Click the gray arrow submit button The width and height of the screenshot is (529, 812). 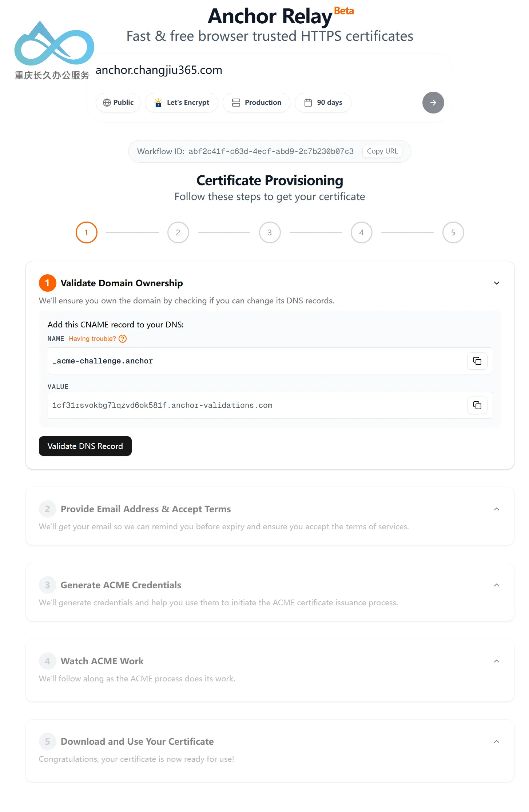click(x=433, y=103)
